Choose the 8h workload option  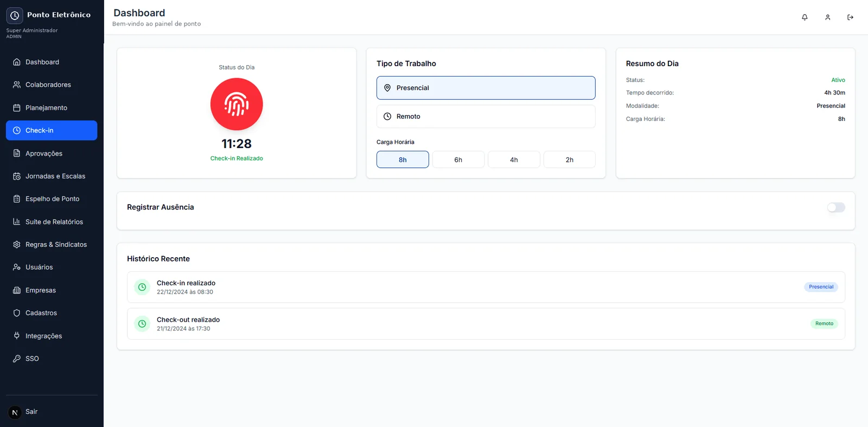click(403, 160)
